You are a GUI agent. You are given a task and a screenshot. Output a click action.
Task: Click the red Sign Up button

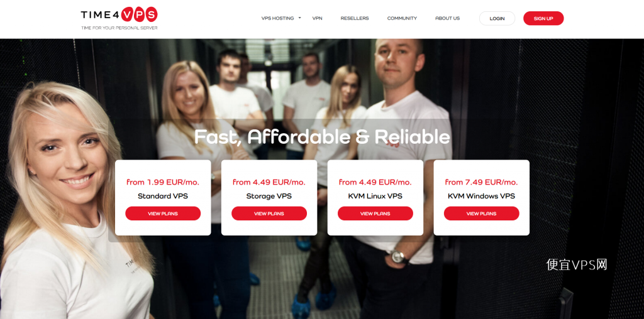(543, 18)
